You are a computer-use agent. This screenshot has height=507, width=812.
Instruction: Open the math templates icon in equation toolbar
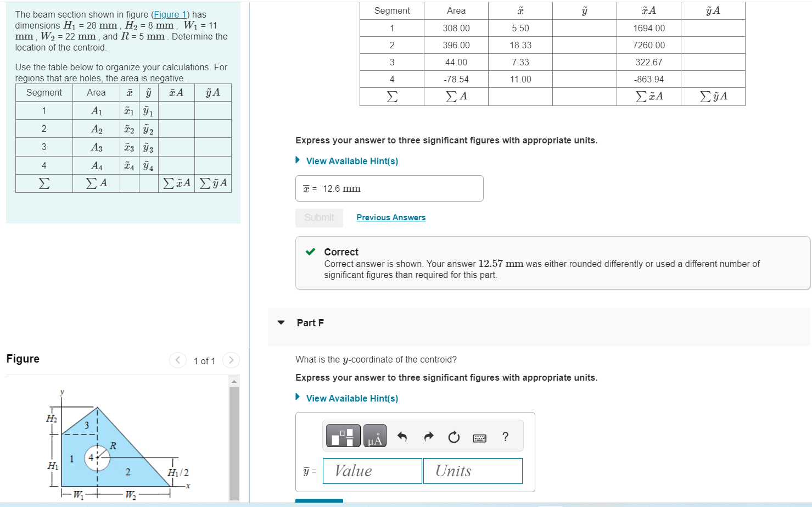(x=343, y=435)
